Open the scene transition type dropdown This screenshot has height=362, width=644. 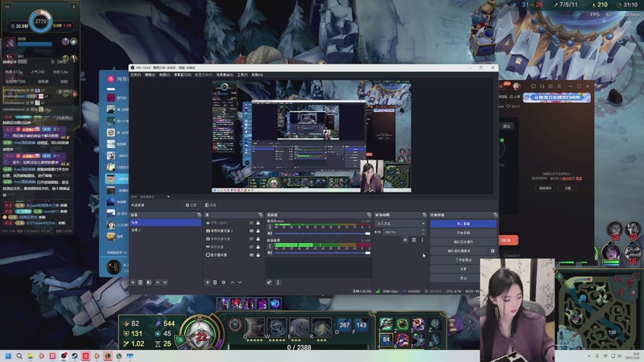tap(400, 224)
